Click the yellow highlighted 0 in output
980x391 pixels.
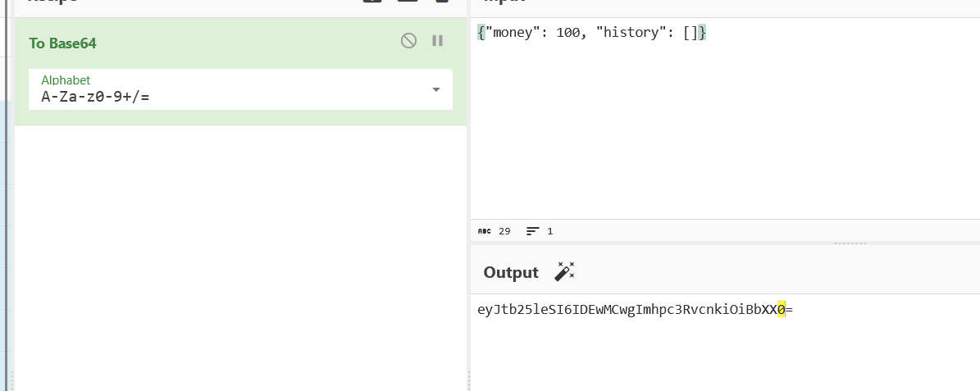782,310
